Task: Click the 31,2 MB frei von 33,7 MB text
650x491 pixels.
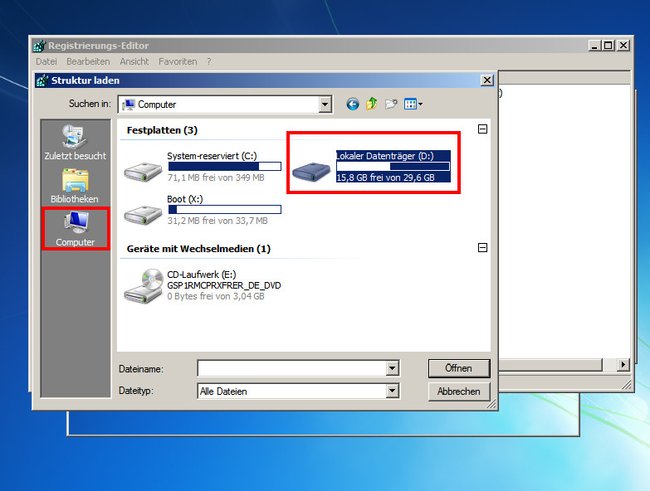Action: click(218, 221)
